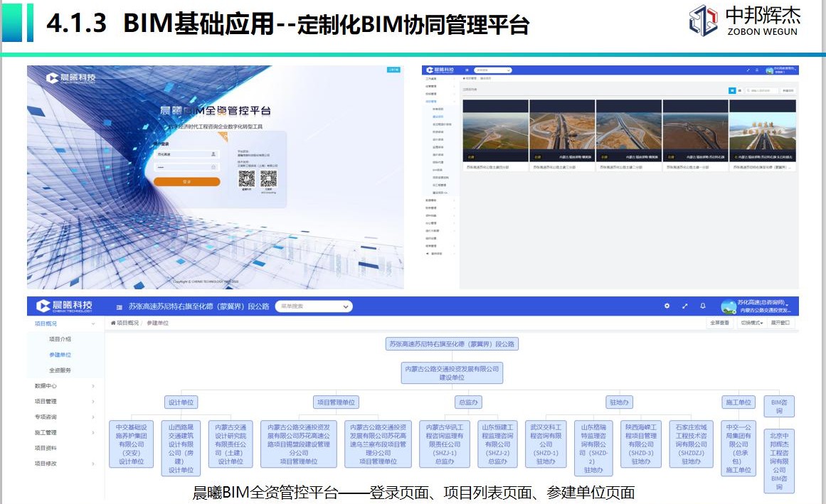Click the notification bell icon
Image resolution: width=826 pixels, height=504 pixels.
[x=703, y=306]
